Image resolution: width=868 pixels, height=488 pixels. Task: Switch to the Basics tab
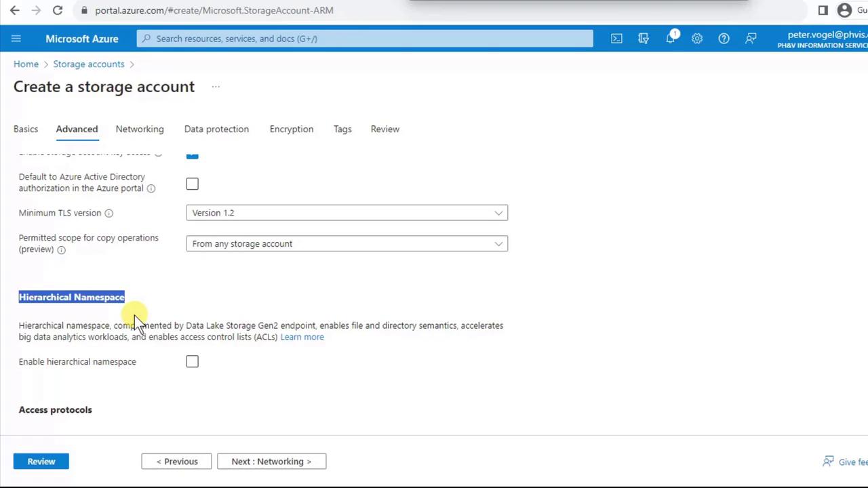tap(26, 129)
